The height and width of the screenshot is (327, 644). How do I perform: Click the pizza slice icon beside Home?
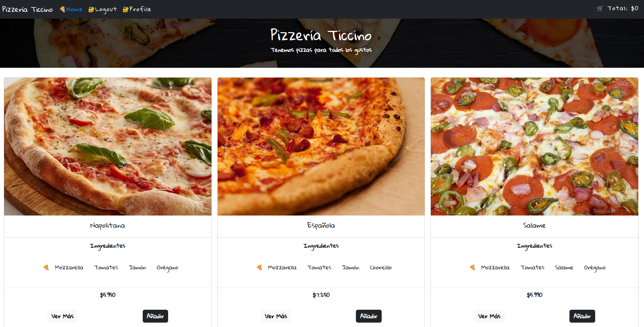click(x=62, y=9)
